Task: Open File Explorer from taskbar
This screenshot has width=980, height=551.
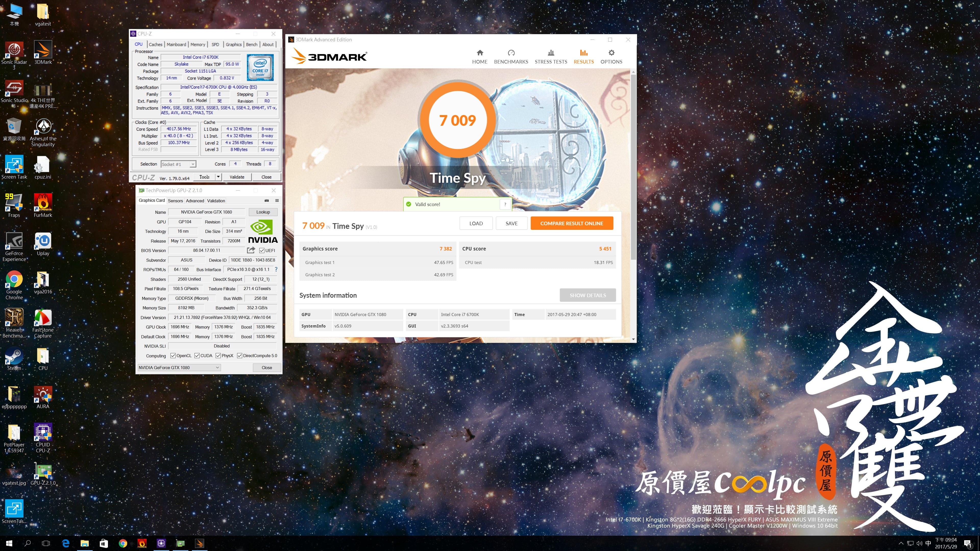Action: tap(84, 543)
